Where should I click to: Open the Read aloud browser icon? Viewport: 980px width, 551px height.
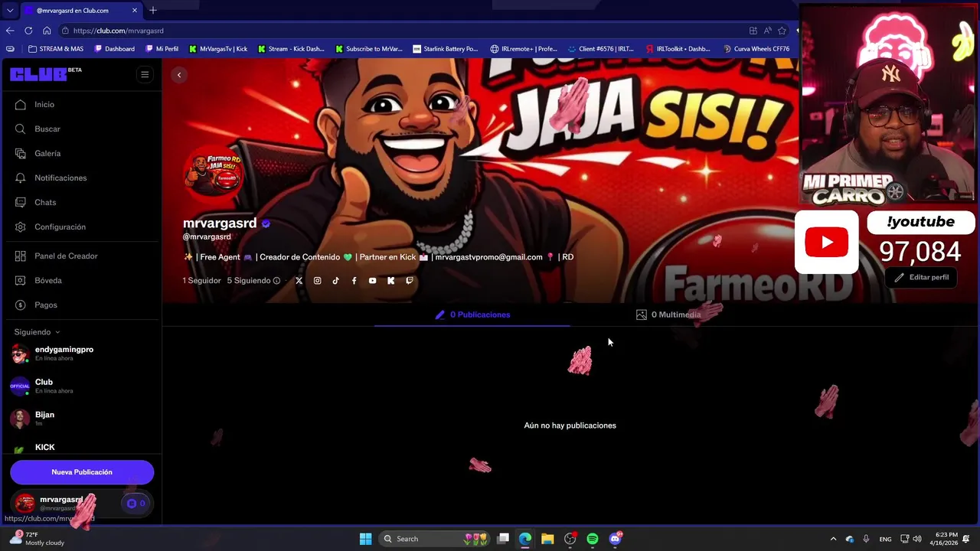point(767,31)
